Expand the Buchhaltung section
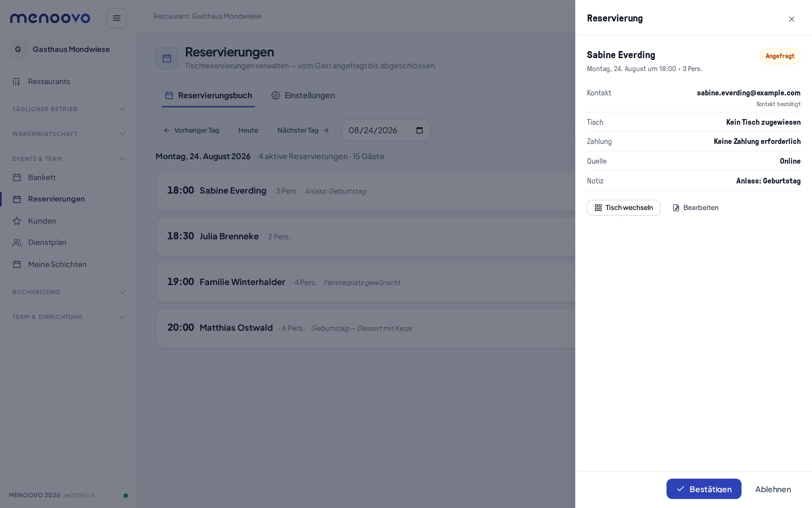 [69, 292]
